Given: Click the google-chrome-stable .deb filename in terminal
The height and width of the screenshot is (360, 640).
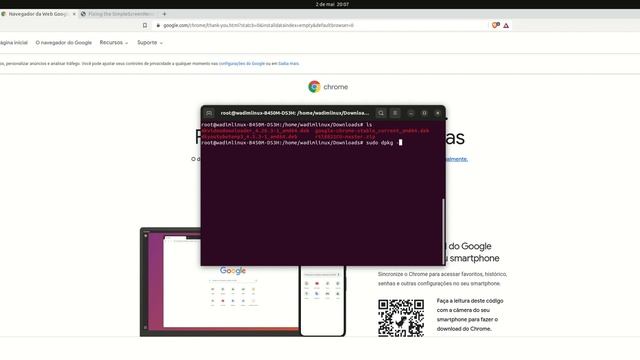Looking at the screenshot, I should pyautogui.click(x=372, y=131).
